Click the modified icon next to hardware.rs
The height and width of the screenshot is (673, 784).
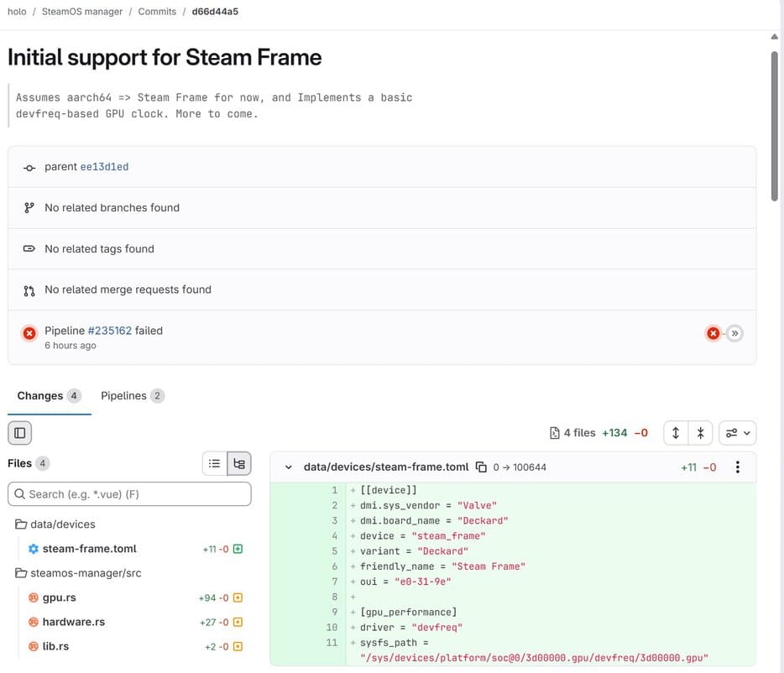click(238, 622)
